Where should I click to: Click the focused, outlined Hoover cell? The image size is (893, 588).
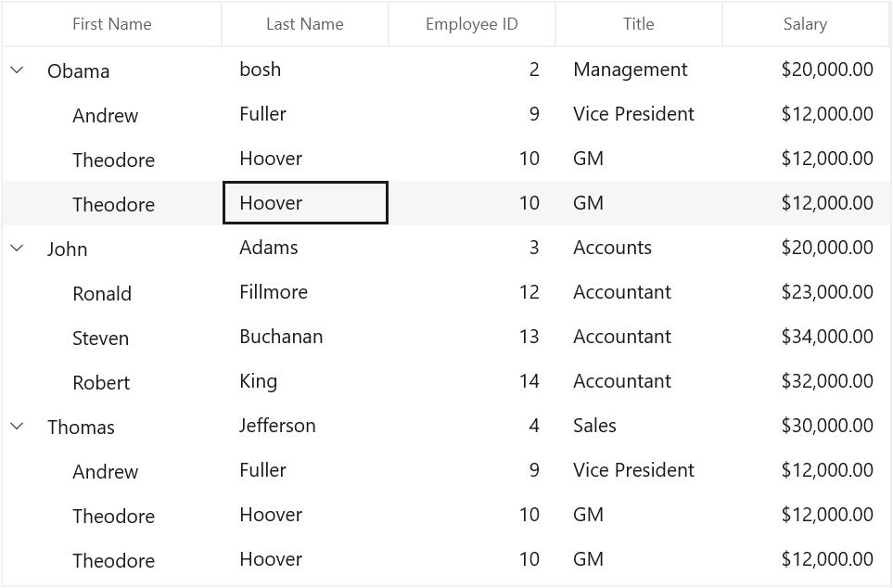[x=305, y=203]
